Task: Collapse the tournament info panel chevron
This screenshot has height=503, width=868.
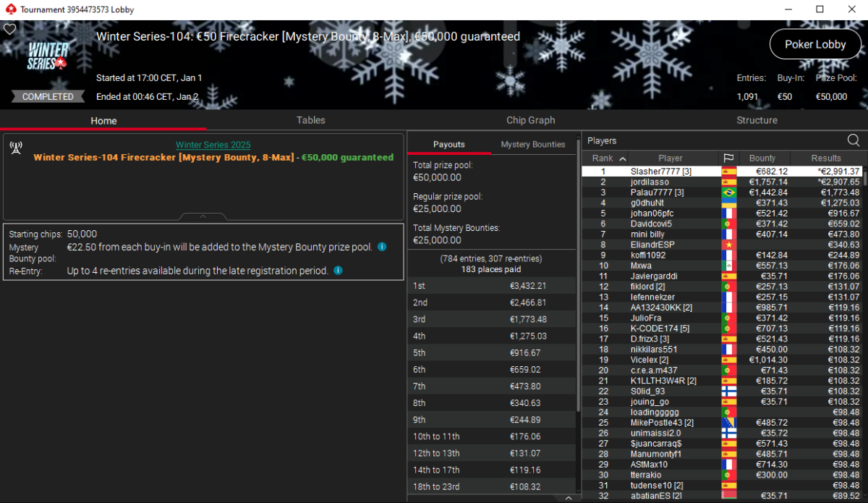Action: coord(203,216)
